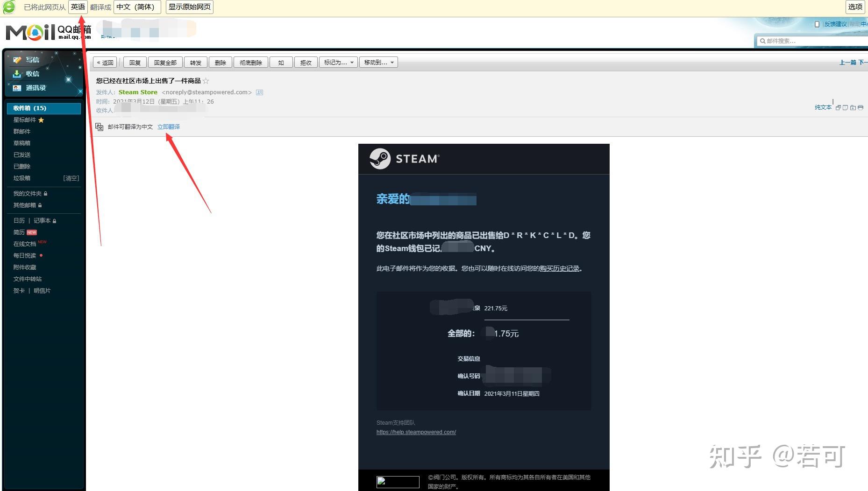Screen dimensions: 868x491
Task: Click 纯文本 plain text link
Action: pos(823,107)
